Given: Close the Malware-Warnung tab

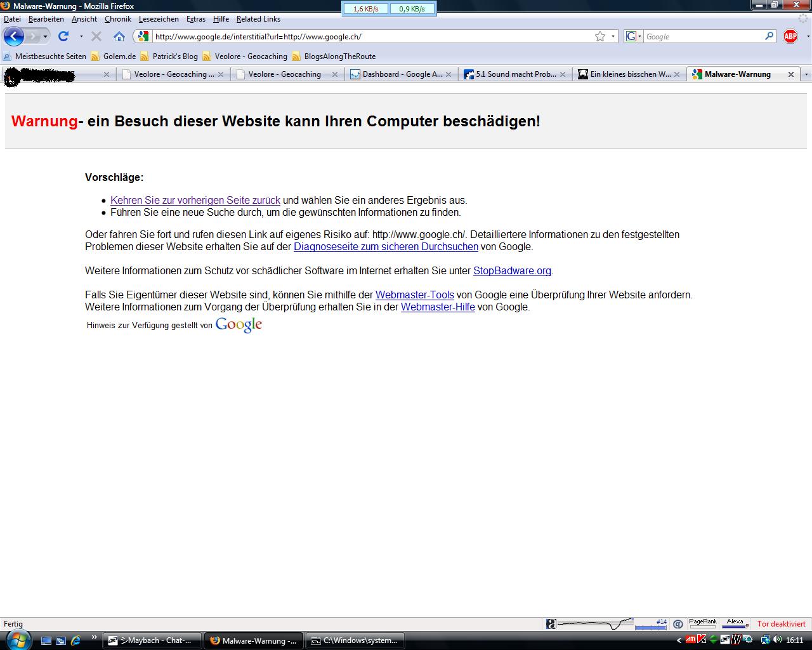Looking at the screenshot, I should [x=791, y=74].
